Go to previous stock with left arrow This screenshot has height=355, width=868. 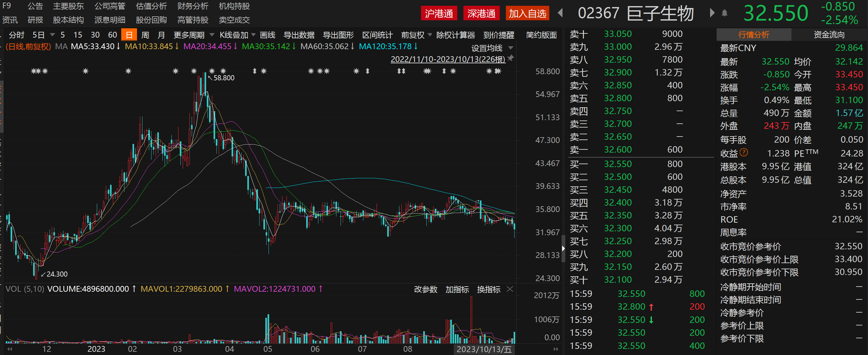pos(560,13)
